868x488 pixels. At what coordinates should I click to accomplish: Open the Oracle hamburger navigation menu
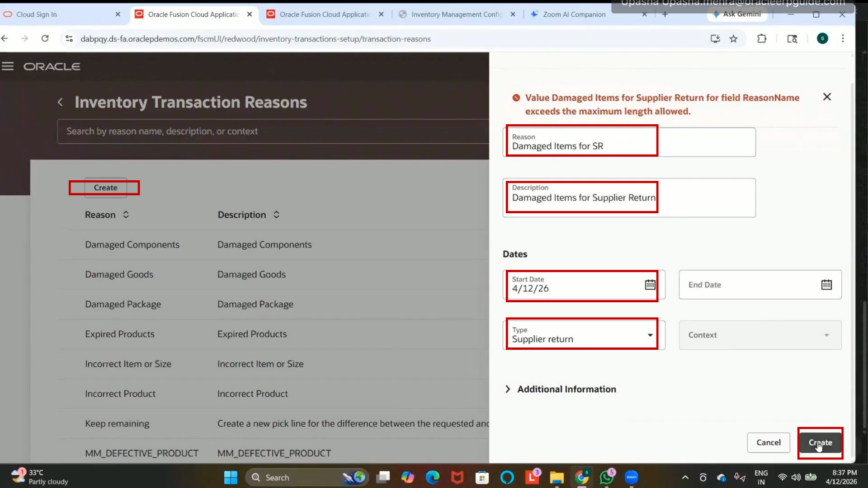pyautogui.click(x=8, y=66)
